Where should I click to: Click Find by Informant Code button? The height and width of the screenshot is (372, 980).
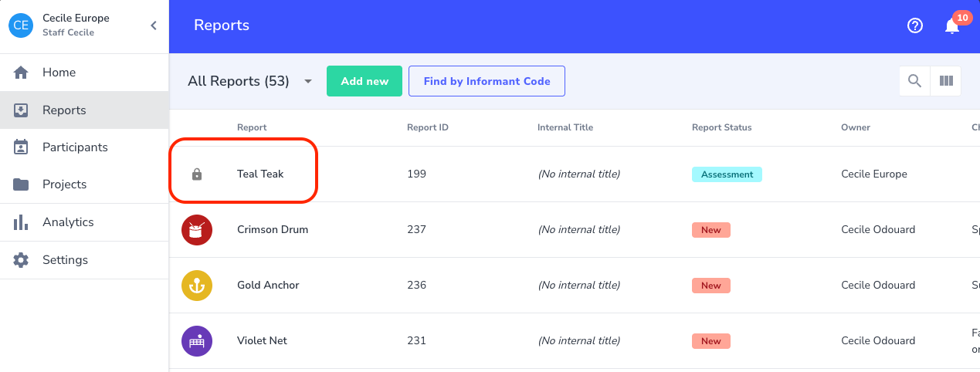point(487,81)
